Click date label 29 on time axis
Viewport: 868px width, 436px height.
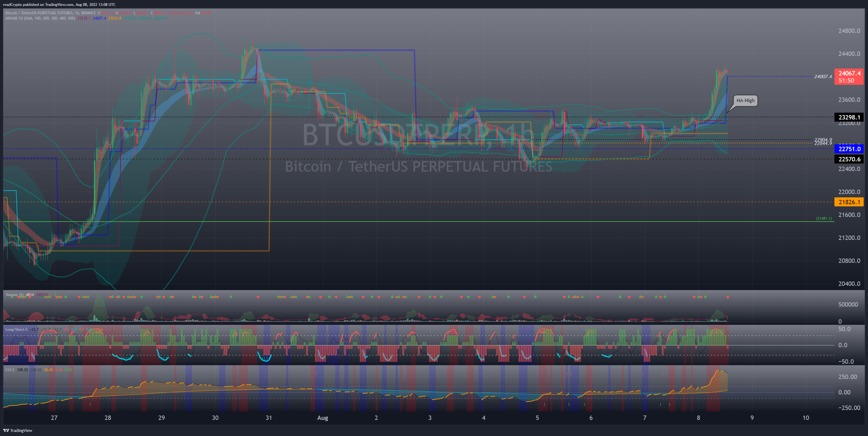coord(162,417)
